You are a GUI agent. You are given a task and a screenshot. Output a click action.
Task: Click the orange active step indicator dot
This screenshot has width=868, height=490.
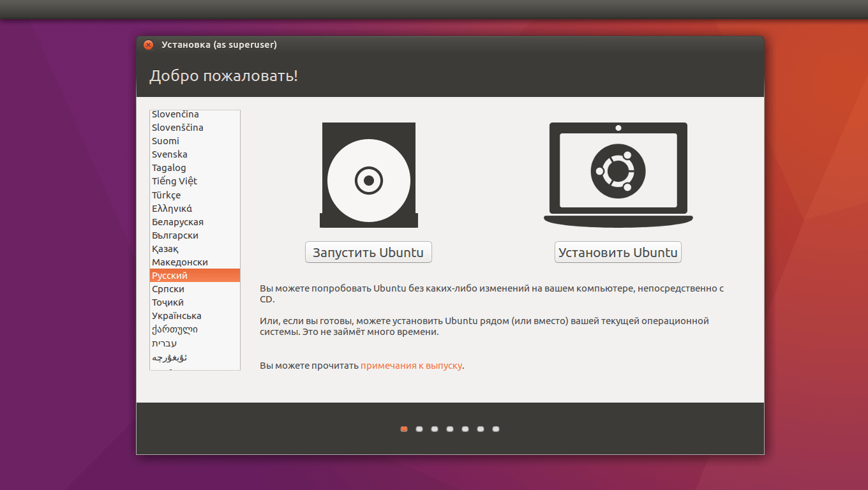[x=404, y=429]
